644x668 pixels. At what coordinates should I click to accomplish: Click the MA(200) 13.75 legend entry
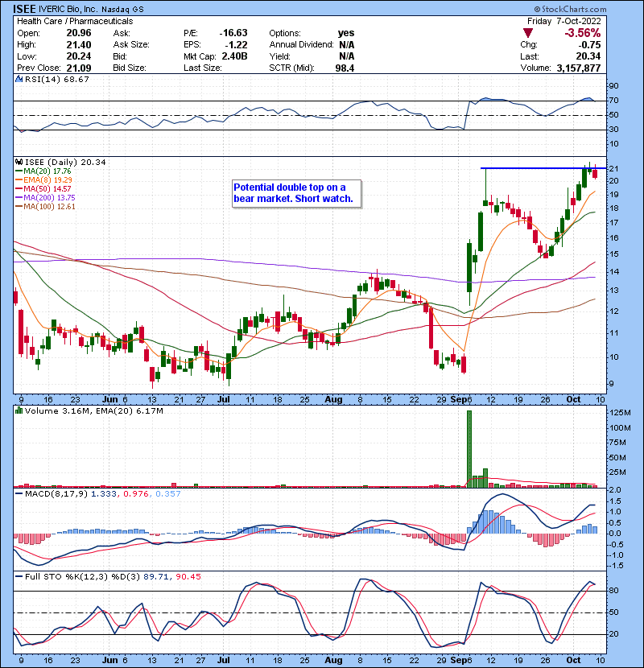click(x=45, y=198)
